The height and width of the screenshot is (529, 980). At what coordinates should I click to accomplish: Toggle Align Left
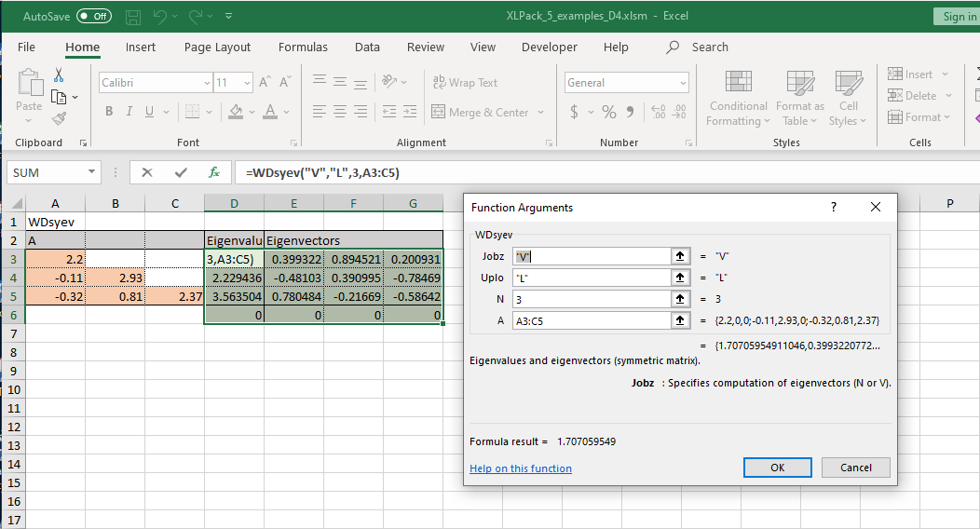point(320,112)
